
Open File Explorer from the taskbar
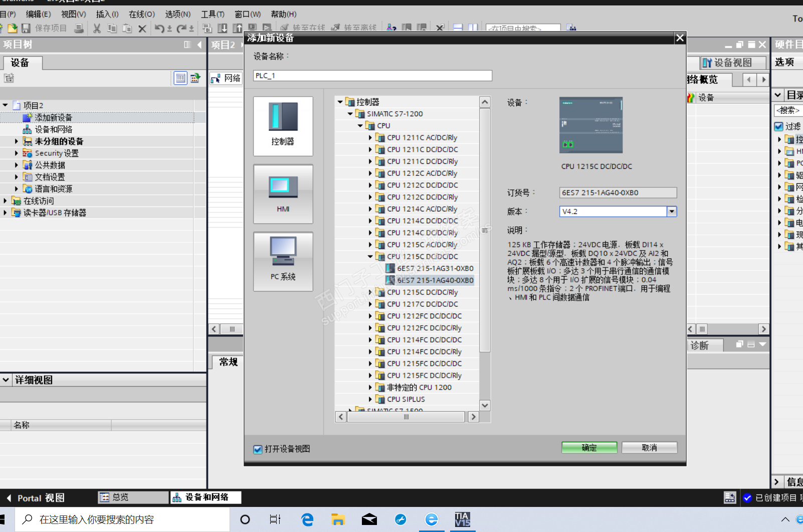tap(338, 519)
